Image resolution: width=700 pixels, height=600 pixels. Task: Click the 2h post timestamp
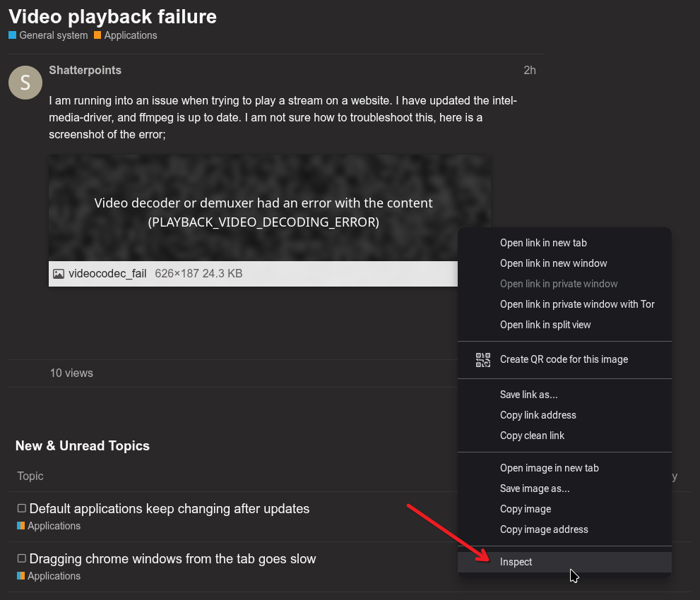point(529,70)
